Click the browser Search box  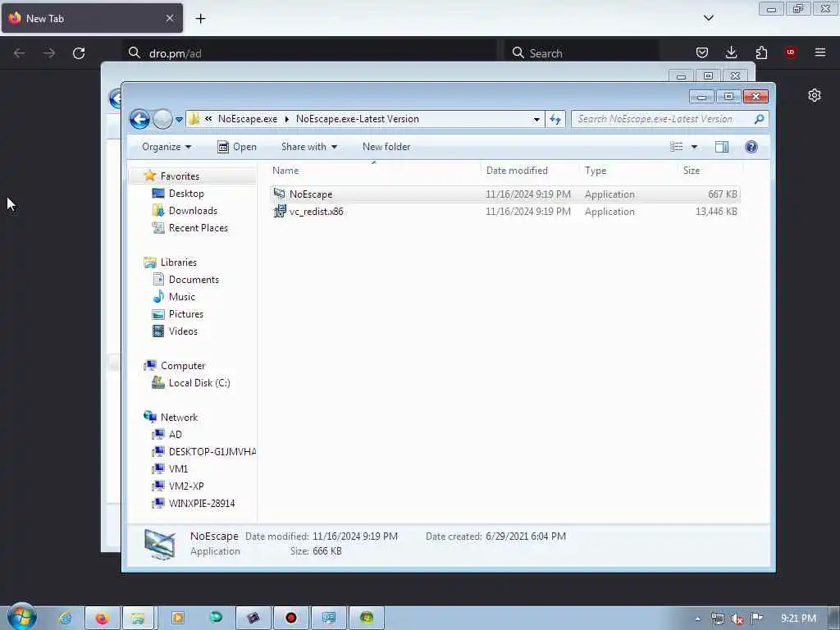(582, 53)
